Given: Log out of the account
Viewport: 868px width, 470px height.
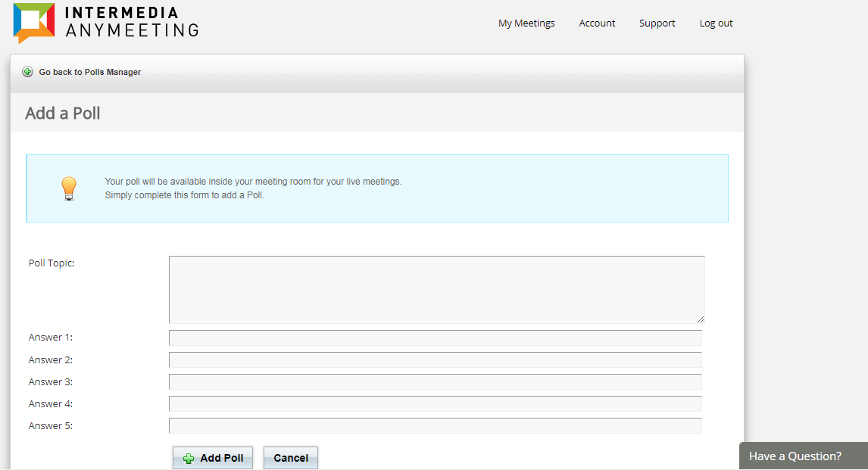Looking at the screenshot, I should click(716, 23).
